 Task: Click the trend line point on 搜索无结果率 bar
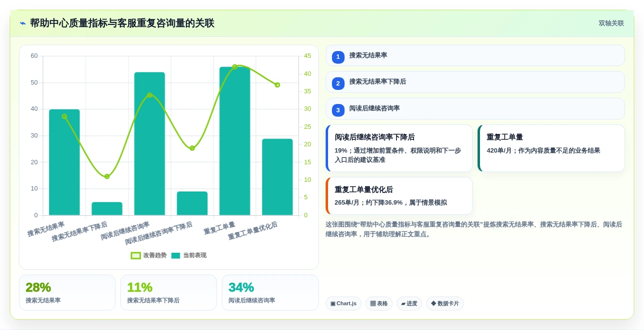coord(65,116)
